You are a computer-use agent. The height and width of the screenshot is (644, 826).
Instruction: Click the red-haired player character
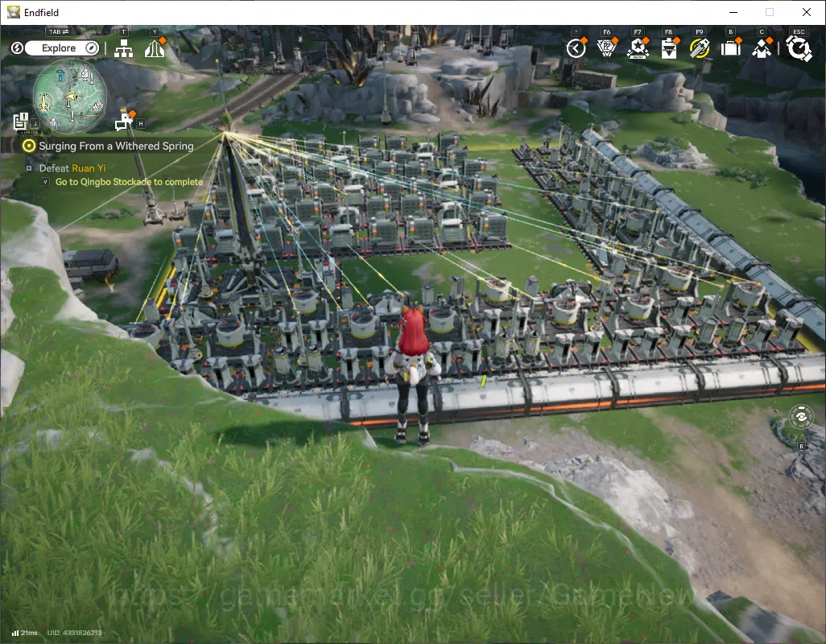click(x=414, y=375)
